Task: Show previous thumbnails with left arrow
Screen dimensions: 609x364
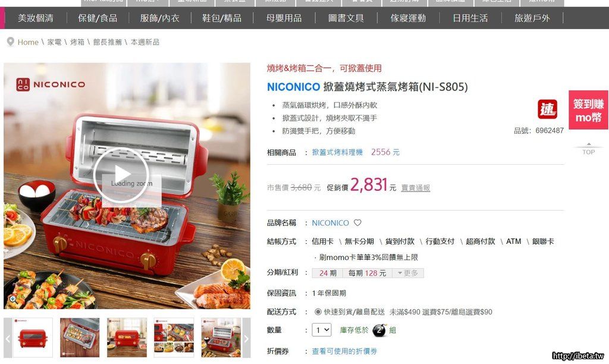Action: point(8,338)
